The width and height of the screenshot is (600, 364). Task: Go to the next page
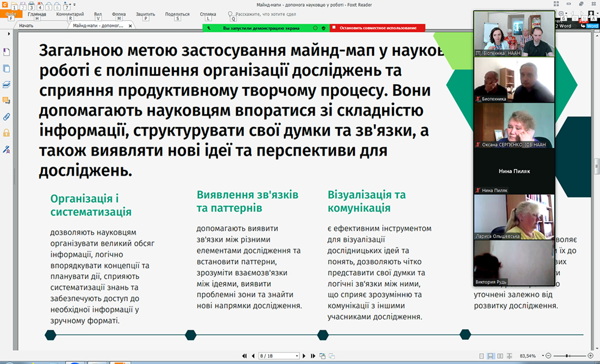pyautogui.click(x=304, y=356)
